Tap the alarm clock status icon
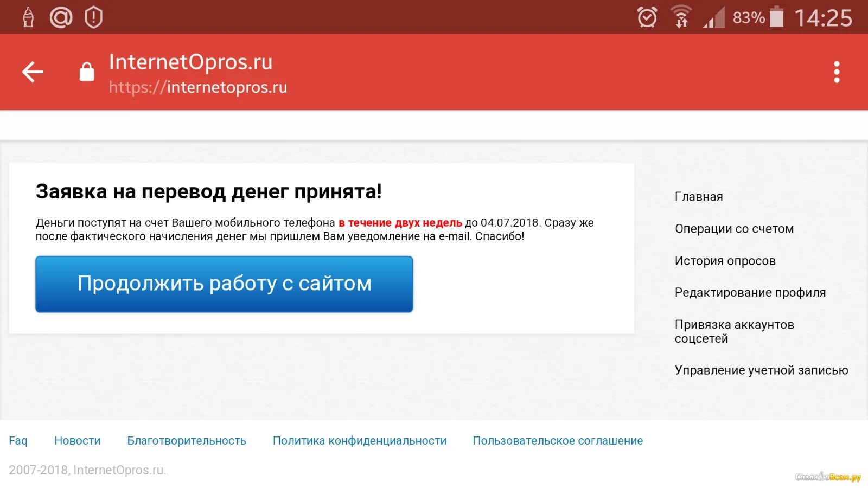The width and height of the screenshot is (868, 488). [647, 17]
